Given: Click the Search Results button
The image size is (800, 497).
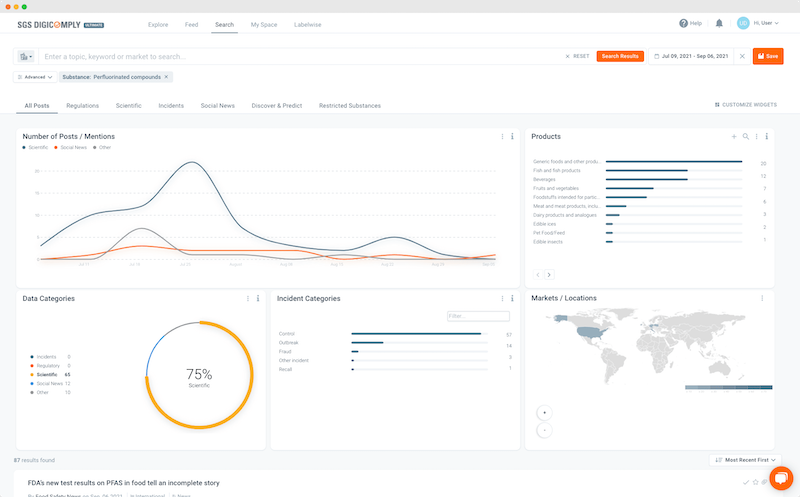Looking at the screenshot, I should [x=620, y=56].
